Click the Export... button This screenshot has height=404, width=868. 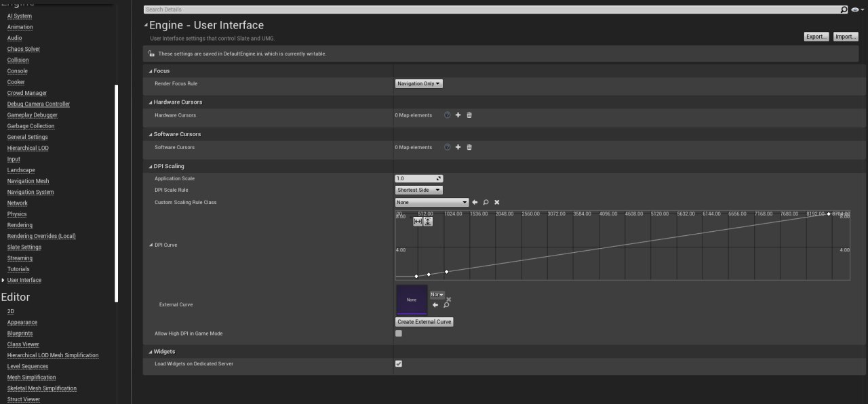[x=816, y=37]
